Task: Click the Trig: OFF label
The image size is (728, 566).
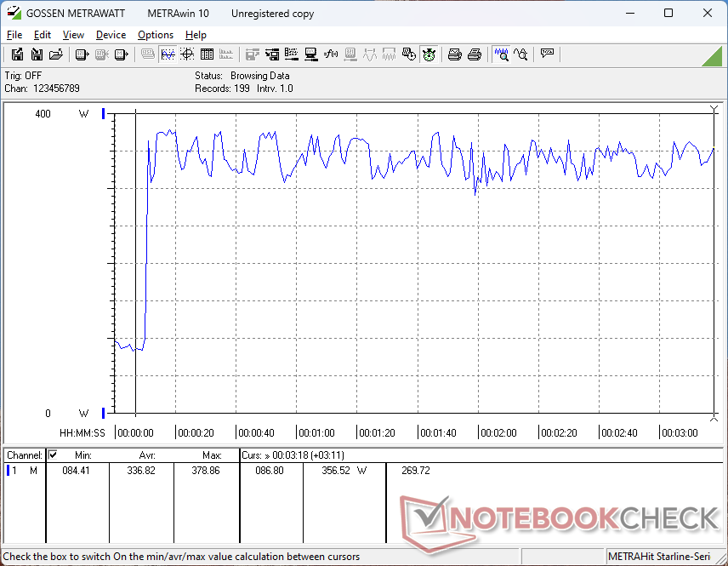Action: point(23,76)
